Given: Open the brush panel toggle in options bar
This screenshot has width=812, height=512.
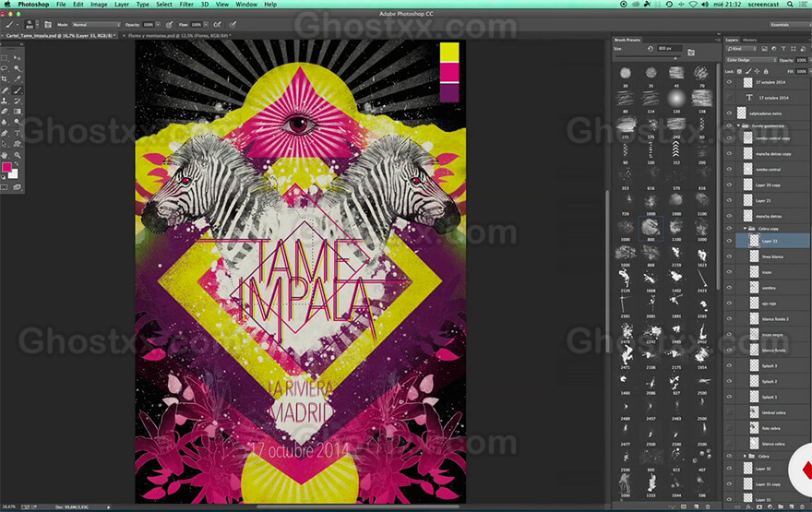Looking at the screenshot, I should coord(48,24).
